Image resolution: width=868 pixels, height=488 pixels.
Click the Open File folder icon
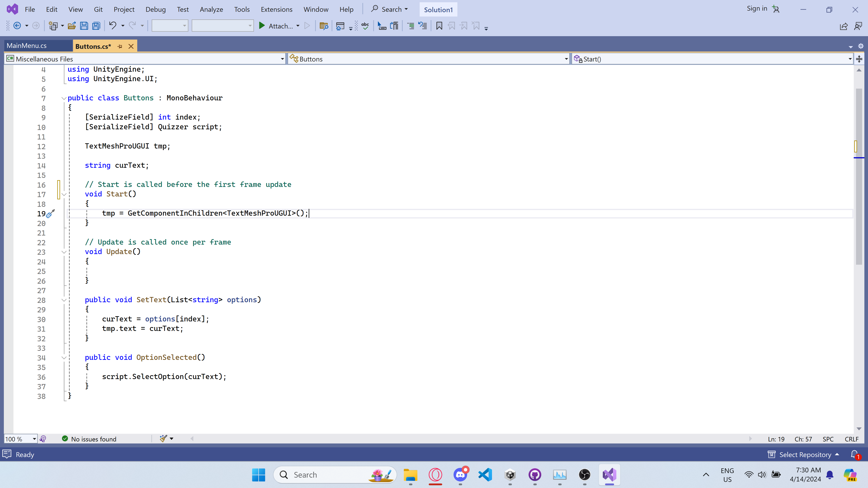click(x=71, y=26)
